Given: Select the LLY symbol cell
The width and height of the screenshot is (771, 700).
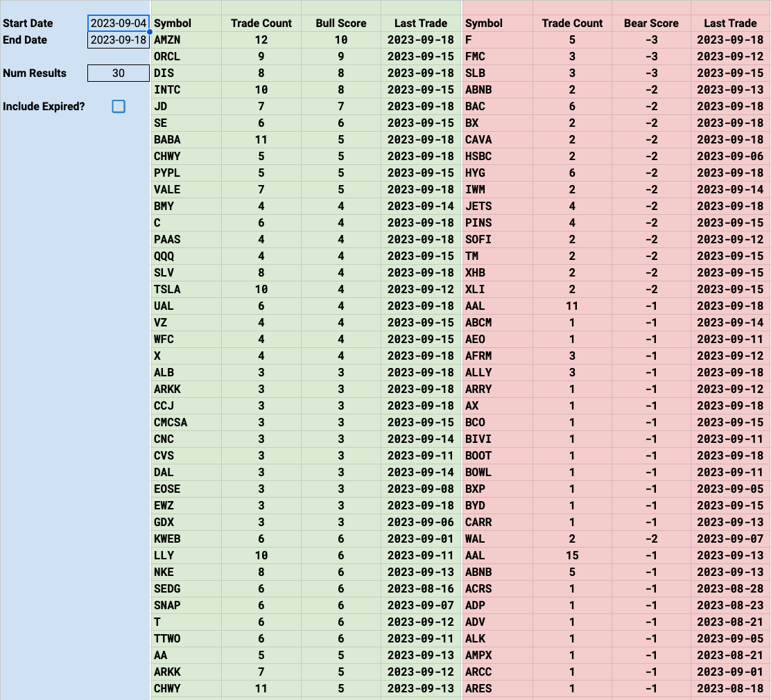Looking at the screenshot, I should coord(187,555).
